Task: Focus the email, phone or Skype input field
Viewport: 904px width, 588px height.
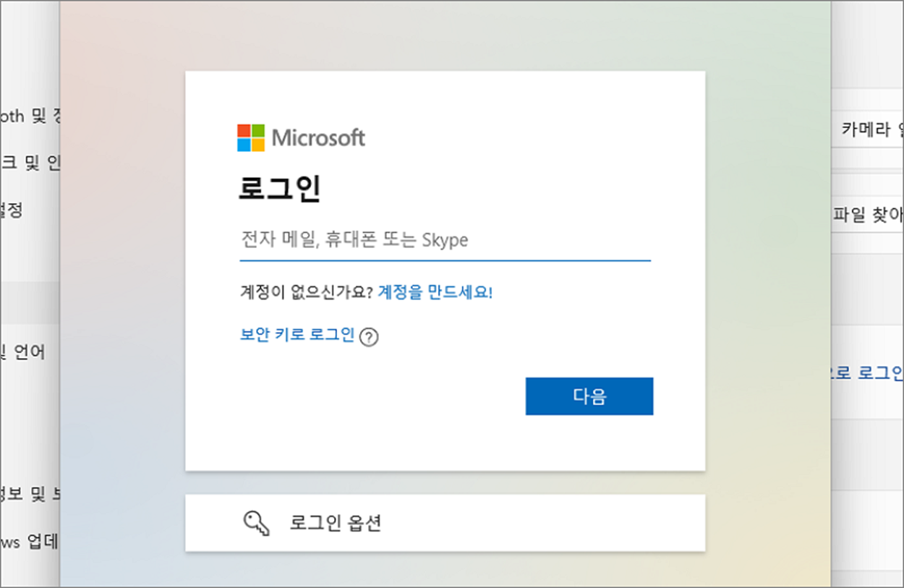Action: point(445,241)
